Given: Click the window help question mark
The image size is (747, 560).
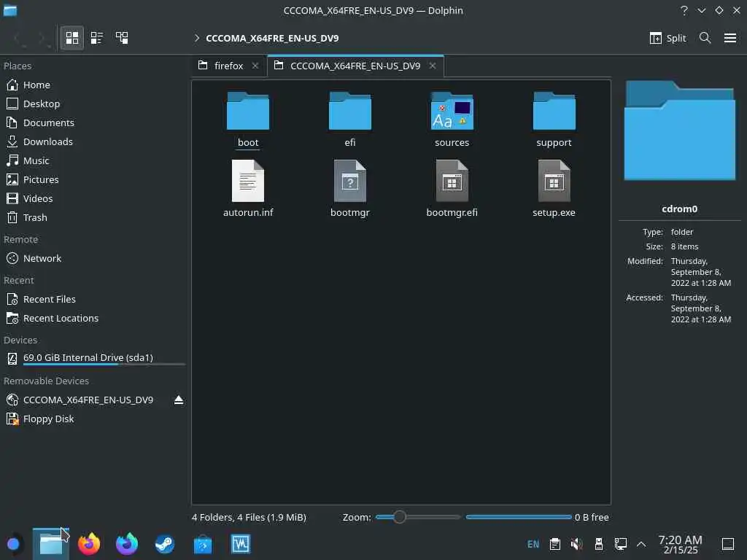Looking at the screenshot, I should pos(684,10).
